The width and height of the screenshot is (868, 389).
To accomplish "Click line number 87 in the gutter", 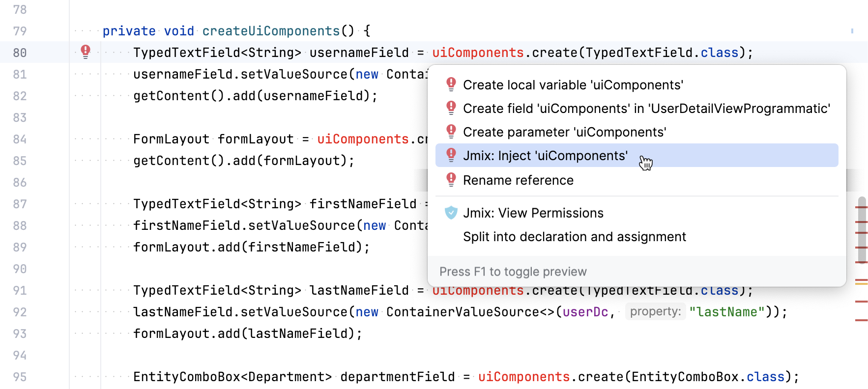I will click(x=20, y=204).
